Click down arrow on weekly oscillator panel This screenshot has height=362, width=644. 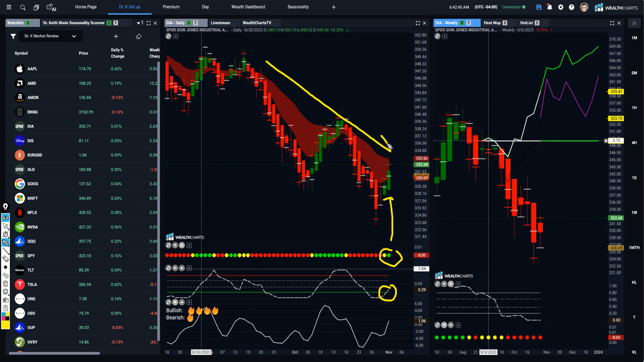pyautogui.click(x=444, y=284)
